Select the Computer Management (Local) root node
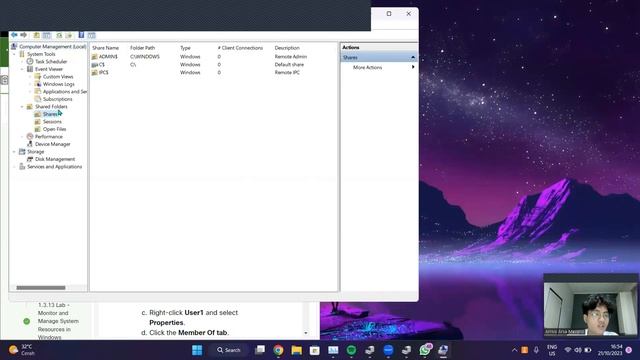Viewport: 640px width, 360px height. click(52, 47)
